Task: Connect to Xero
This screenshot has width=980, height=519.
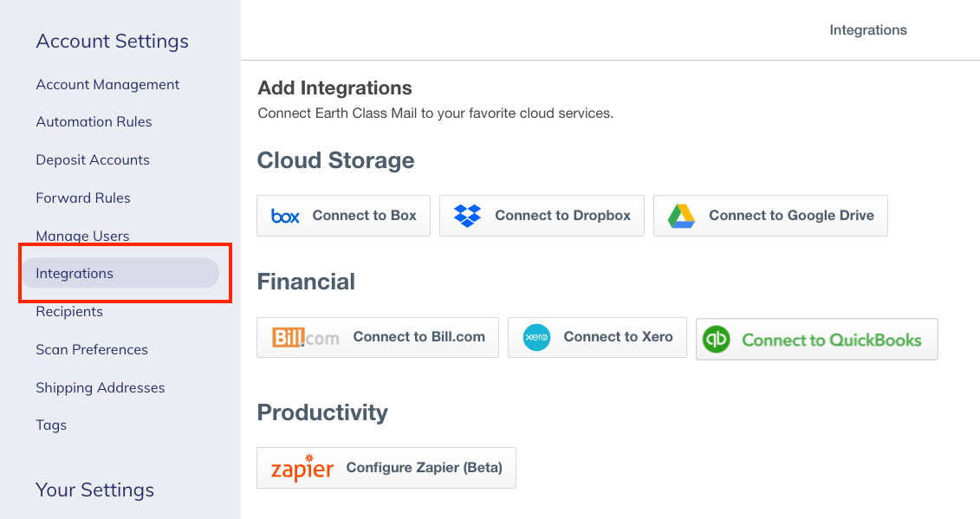Action: pyautogui.click(x=598, y=338)
